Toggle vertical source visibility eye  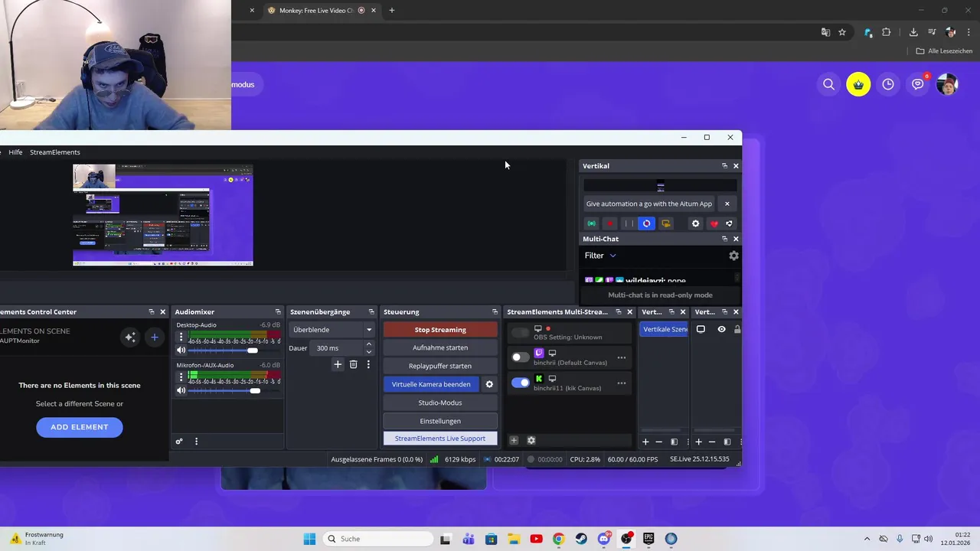click(721, 329)
